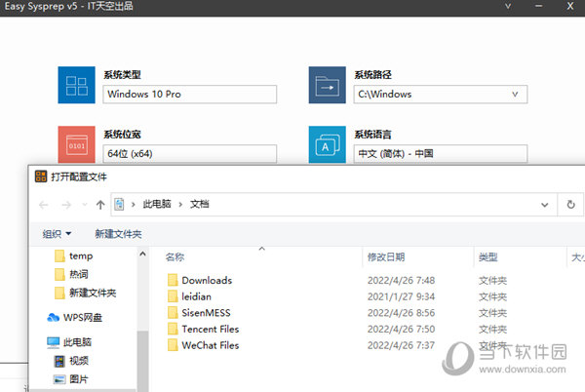This screenshot has width=585, height=392.
Task: Select 新建文件夹 folder in sidebar
Action: (86, 293)
